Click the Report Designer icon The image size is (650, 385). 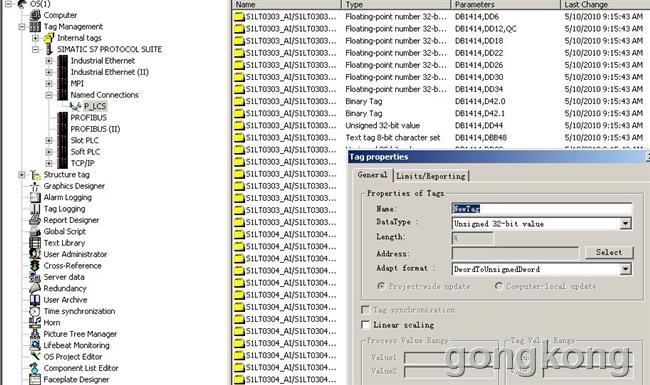[35, 220]
